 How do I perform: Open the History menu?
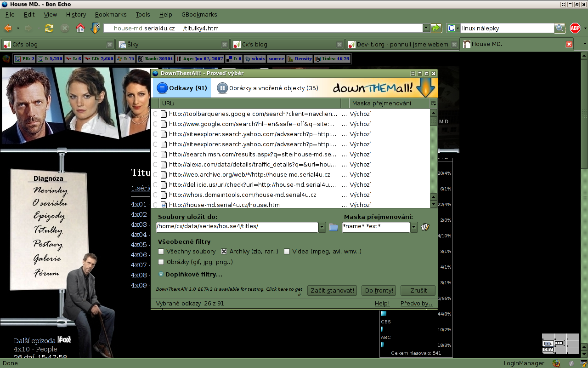click(x=76, y=14)
